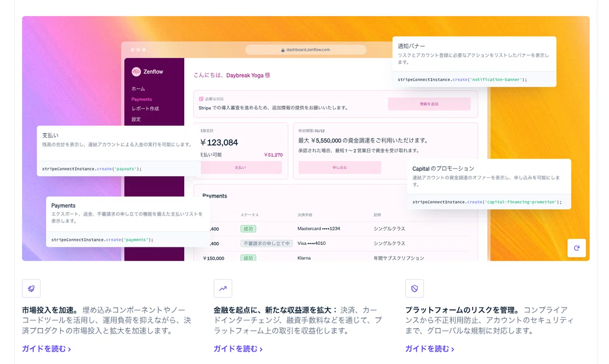Click the 通知バナー tooltip heading
Viewport: 609px width, 364px height.
(412, 46)
